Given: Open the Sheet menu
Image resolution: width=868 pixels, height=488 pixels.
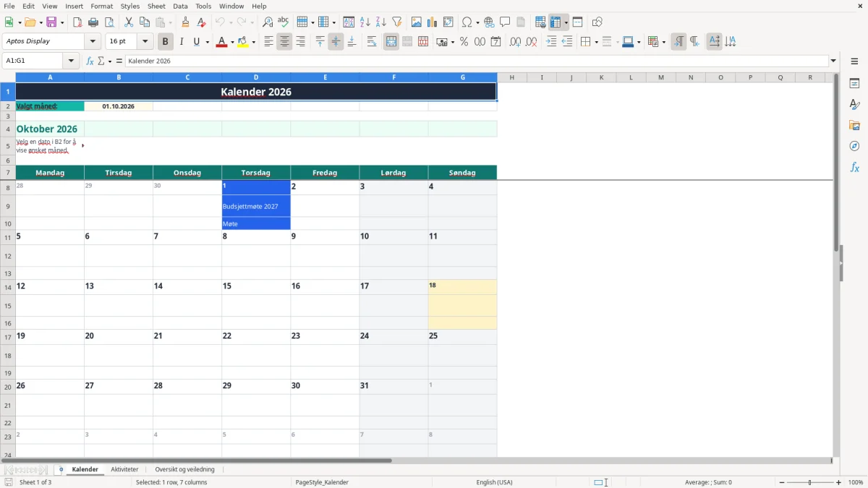Looking at the screenshot, I should tap(156, 6).
